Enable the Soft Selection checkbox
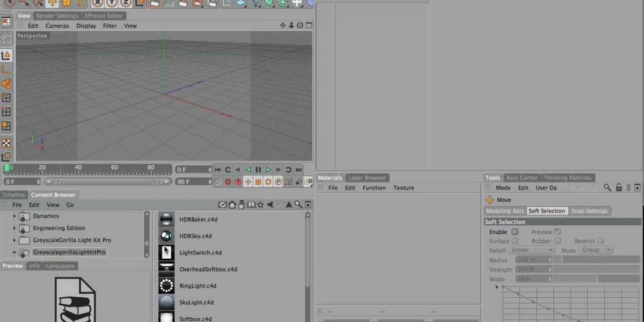This screenshot has width=644, height=322. tap(515, 232)
